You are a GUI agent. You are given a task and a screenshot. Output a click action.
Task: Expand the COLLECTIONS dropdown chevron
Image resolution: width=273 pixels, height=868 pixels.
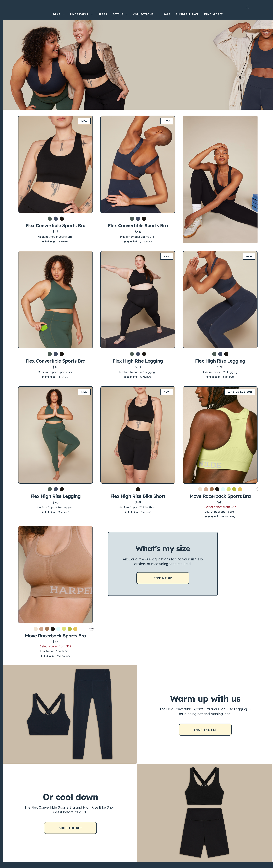(x=156, y=15)
